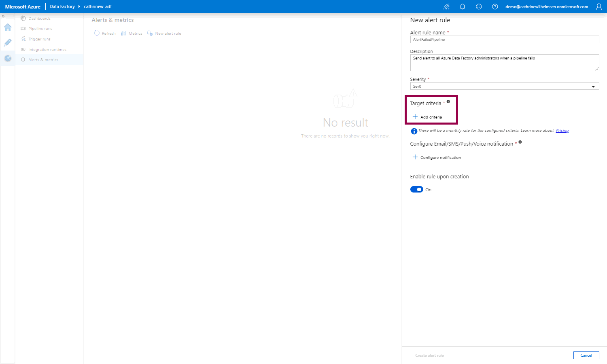Open the help question mark icon
607x364 pixels.
[495, 7]
